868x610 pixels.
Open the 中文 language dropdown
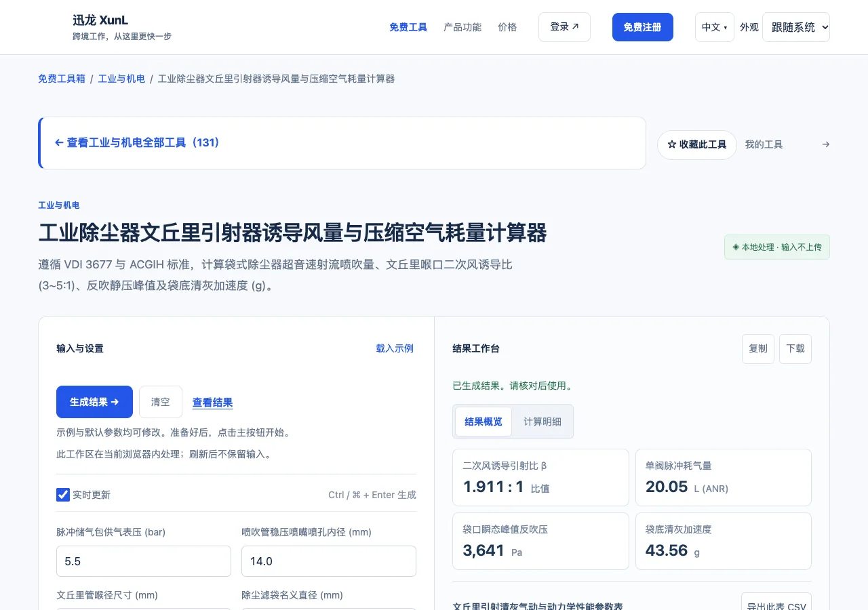coord(714,27)
